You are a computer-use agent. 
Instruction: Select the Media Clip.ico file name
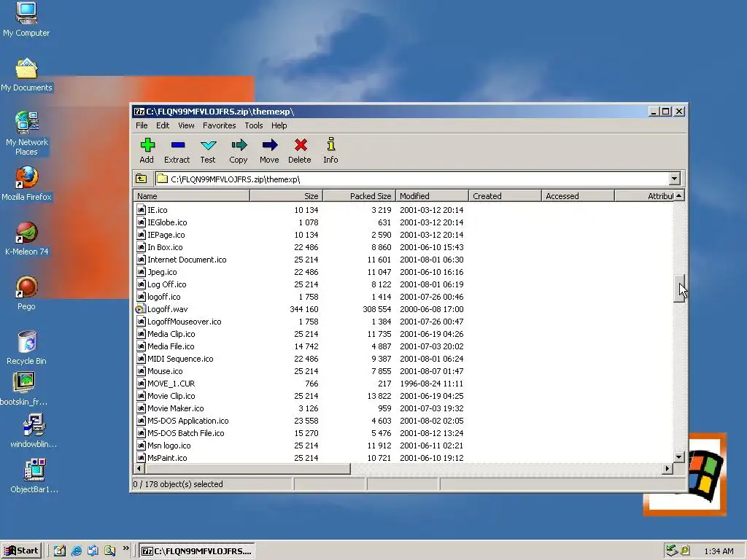[171, 334]
